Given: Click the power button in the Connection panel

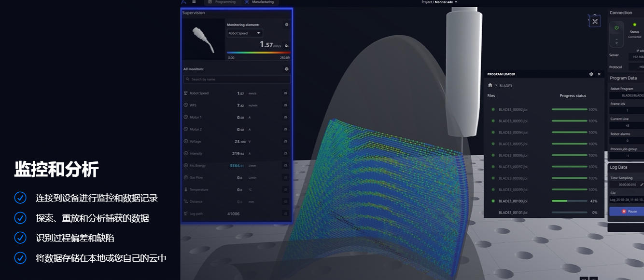Looking at the screenshot, I should tap(617, 28).
